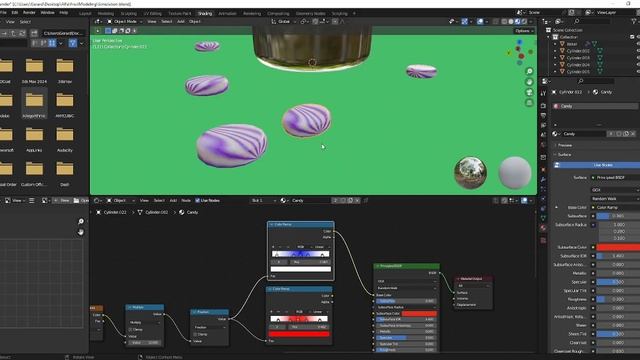The width and height of the screenshot is (640, 360).
Task: Click Surface Principled BSDF shader field
Action: [615, 178]
